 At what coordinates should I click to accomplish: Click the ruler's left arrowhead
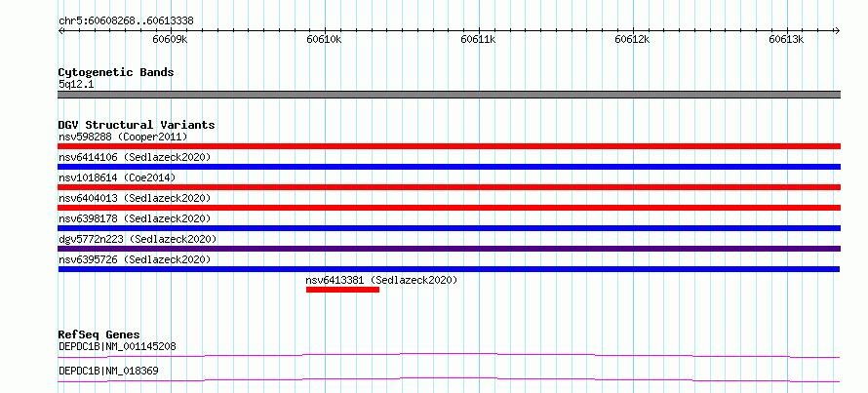point(60,30)
